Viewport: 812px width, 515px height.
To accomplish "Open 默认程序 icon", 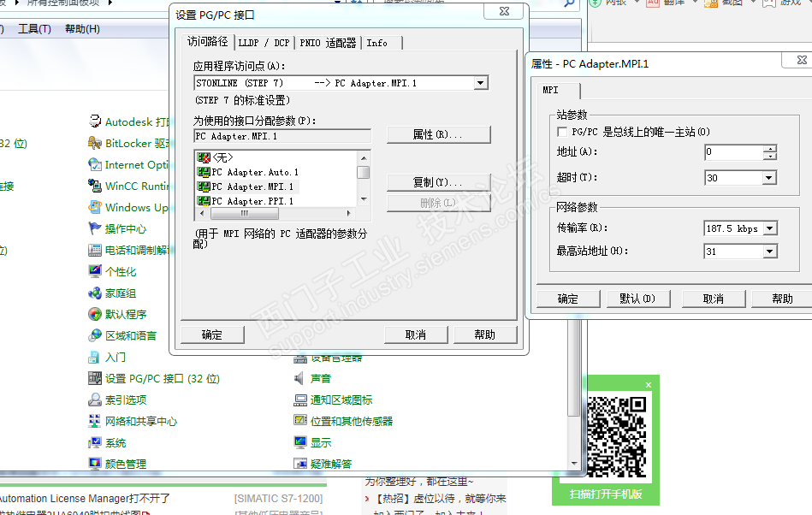I will [x=95, y=314].
